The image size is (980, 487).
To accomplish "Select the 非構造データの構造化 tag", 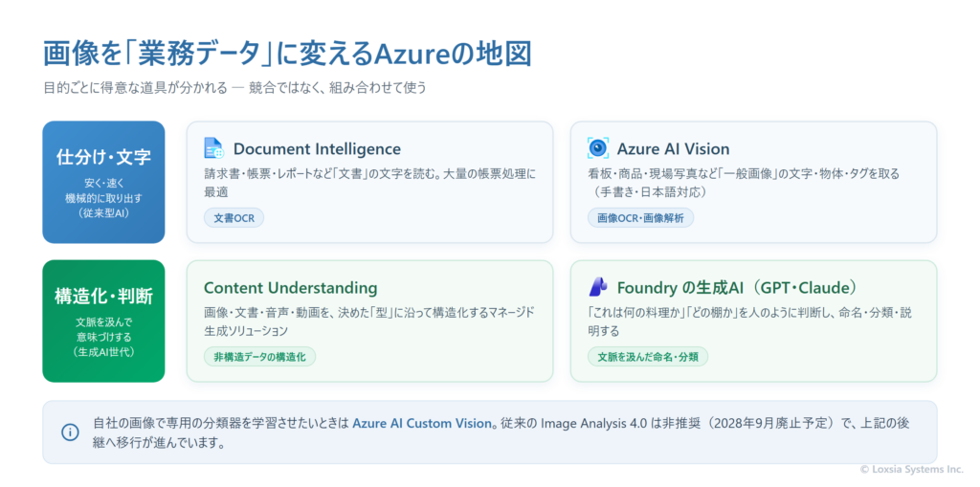I will coord(260,356).
